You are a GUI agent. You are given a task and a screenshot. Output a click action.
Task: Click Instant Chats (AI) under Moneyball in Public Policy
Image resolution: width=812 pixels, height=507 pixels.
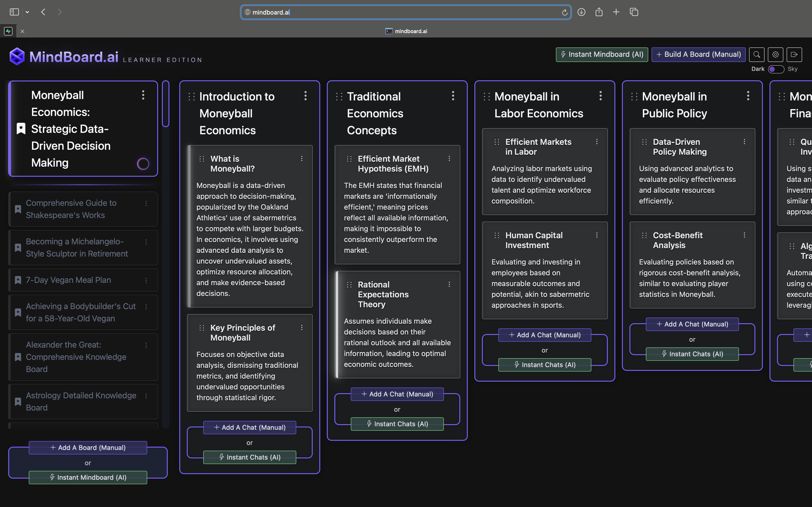pos(692,354)
